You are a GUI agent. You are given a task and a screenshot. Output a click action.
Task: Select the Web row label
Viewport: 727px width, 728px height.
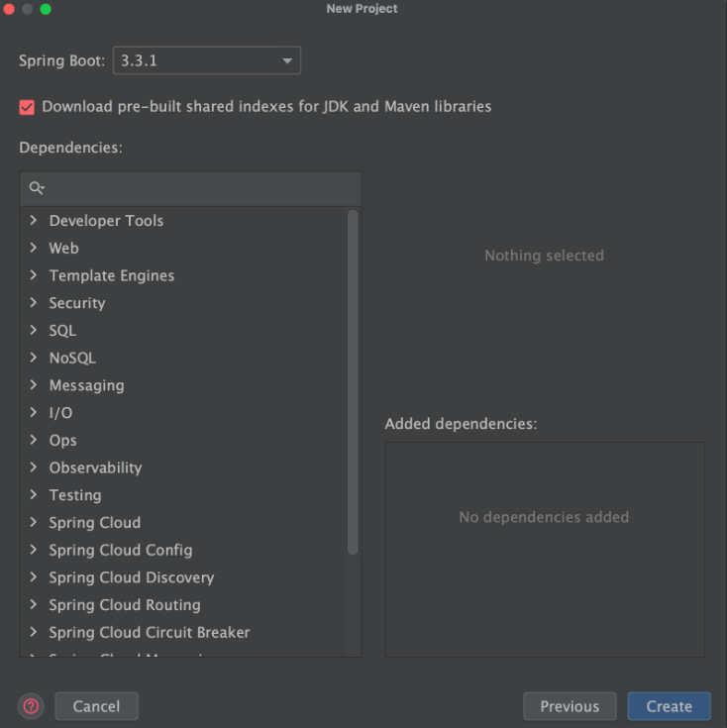tap(64, 248)
